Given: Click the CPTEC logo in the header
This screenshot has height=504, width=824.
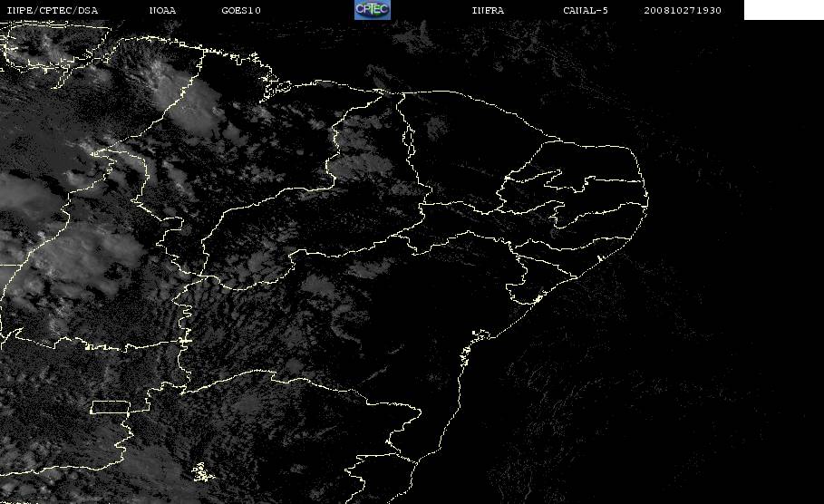Looking at the screenshot, I should (x=372, y=9).
